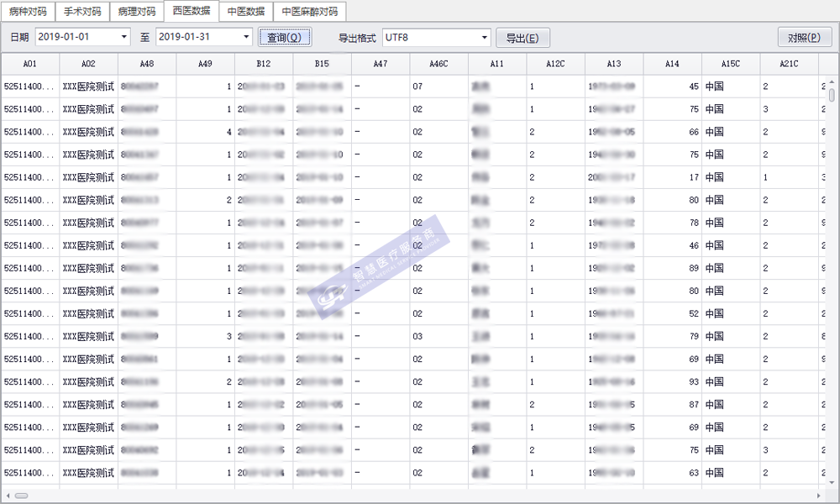Sort by the A01 column header

[29, 64]
